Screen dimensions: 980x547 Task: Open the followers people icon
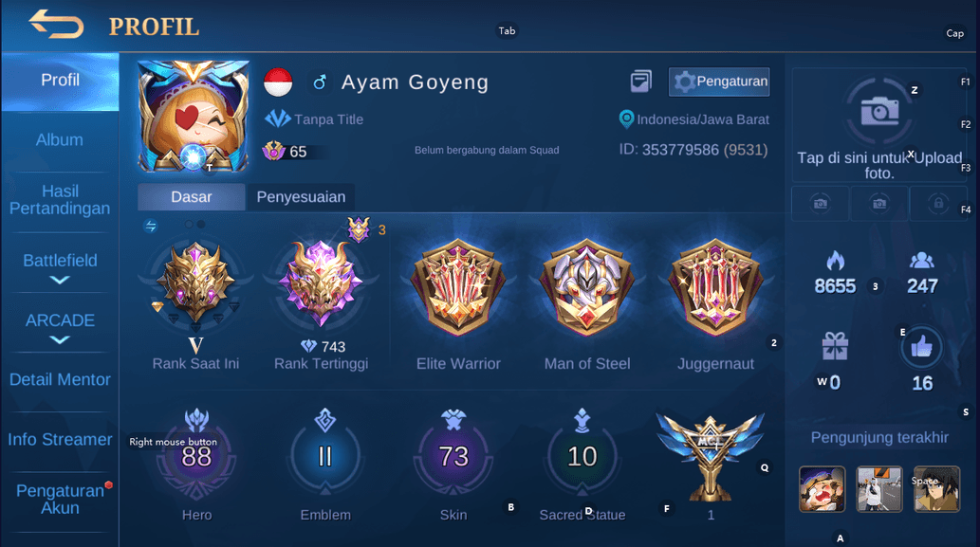coord(922,260)
